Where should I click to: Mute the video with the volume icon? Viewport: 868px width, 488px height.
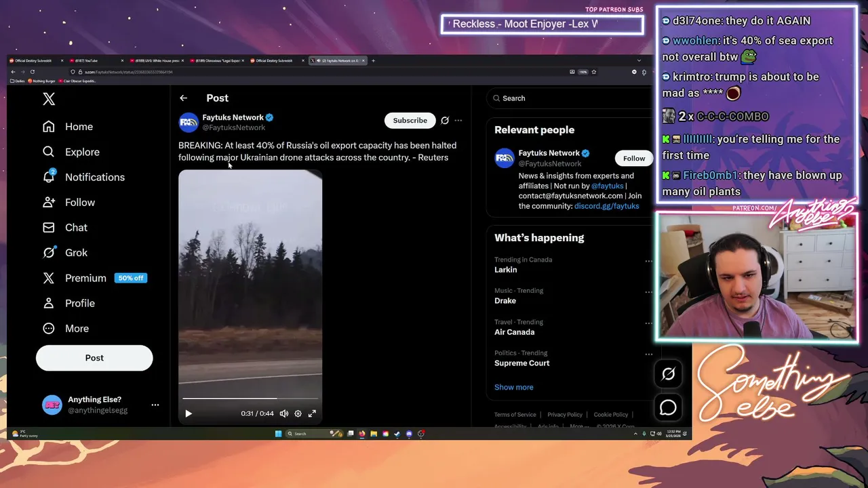coord(284,413)
